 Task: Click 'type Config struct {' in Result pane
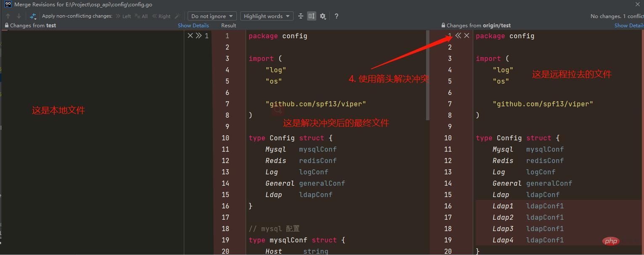pyautogui.click(x=290, y=138)
